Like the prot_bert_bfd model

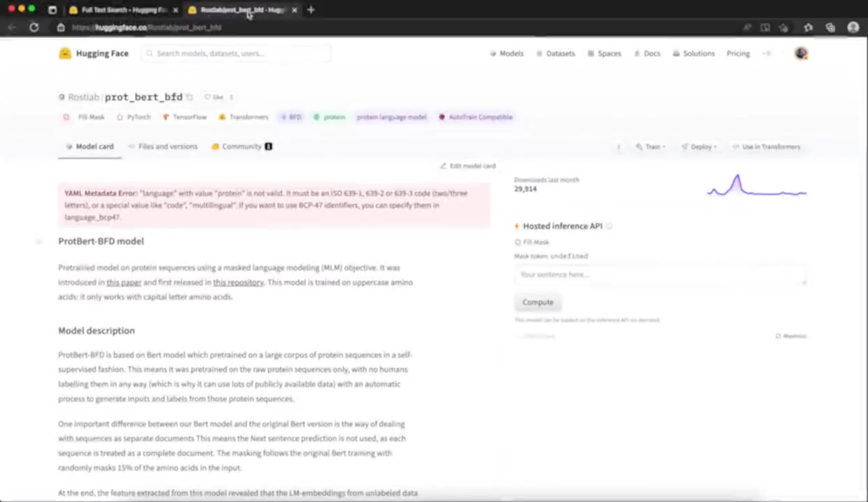pos(214,97)
